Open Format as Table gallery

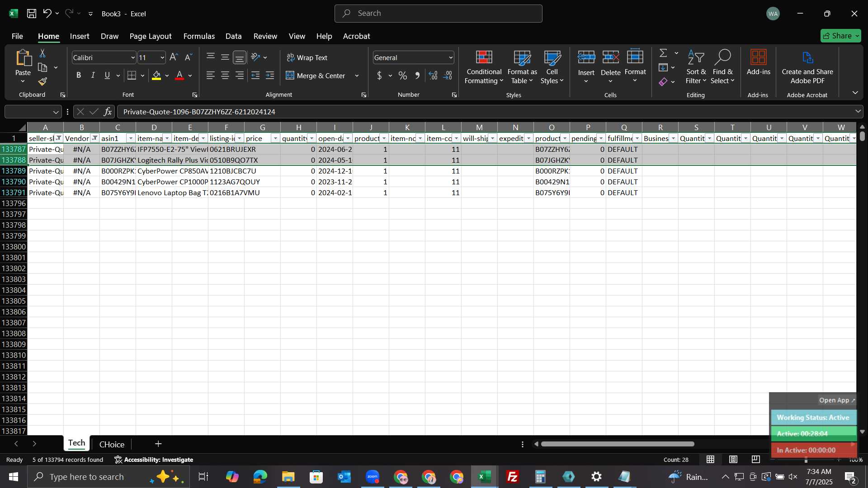tap(522, 67)
